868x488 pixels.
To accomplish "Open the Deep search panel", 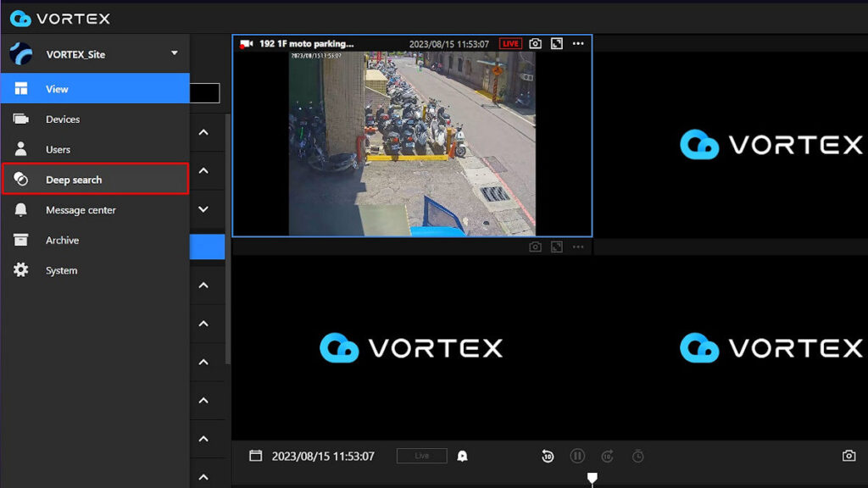I will (x=72, y=180).
